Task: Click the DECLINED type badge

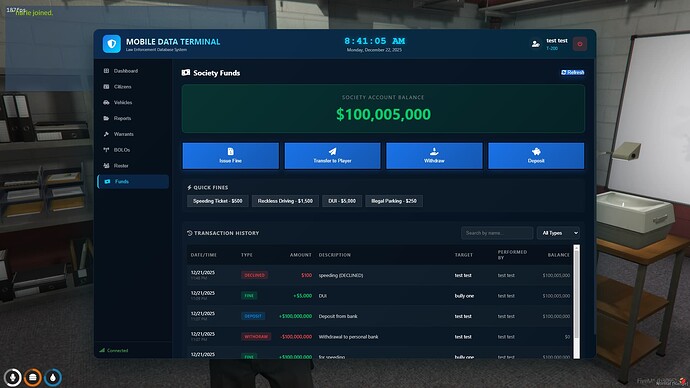Action: 254,275
